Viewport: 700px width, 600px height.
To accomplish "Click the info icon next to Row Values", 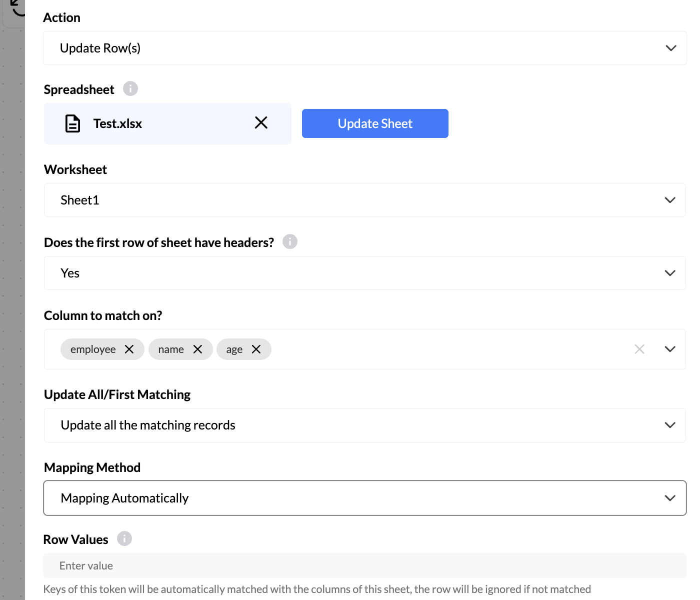I will (x=124, y=539).
